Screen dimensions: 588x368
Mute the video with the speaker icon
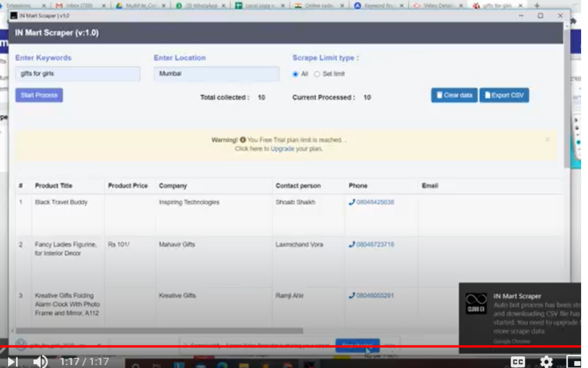40,362
